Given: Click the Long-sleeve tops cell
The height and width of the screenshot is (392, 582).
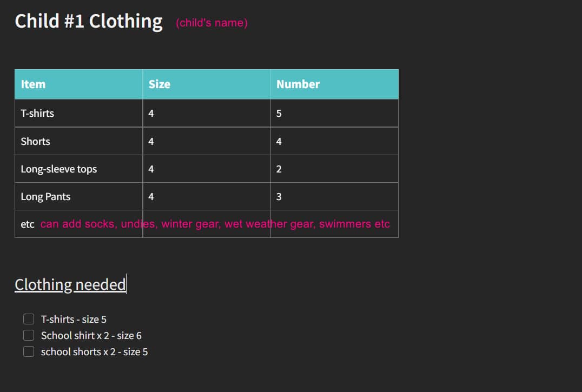Looking at the screenshot, I should [x=78, y=169].
